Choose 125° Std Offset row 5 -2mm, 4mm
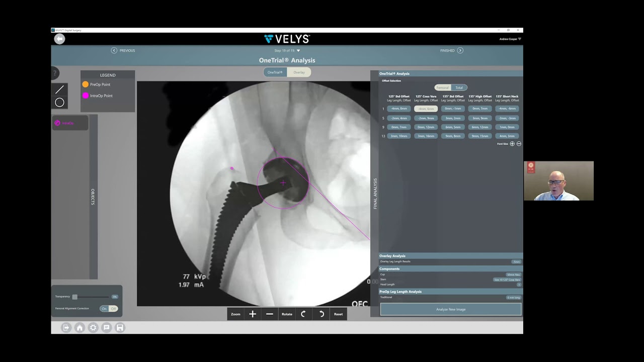644x362 pixels. [x=399, y=118]
